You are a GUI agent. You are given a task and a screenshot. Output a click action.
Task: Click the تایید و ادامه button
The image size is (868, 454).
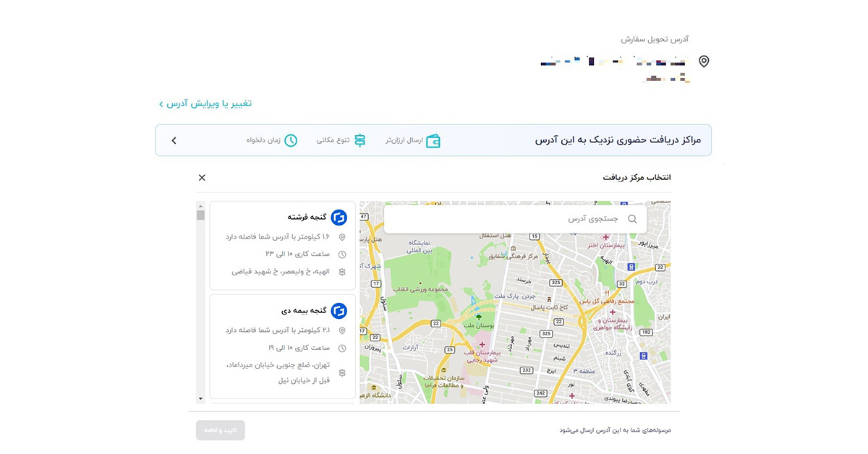click(220, 429)
